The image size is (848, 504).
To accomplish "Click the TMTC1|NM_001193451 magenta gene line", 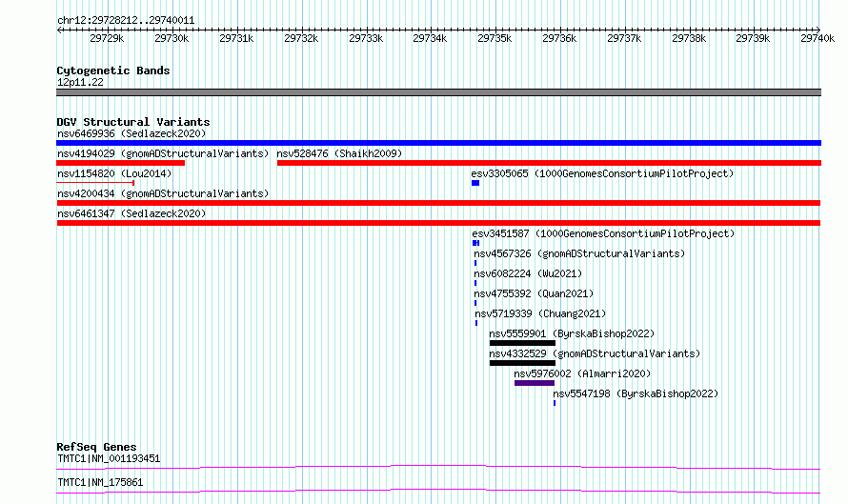I will [x=438, y=467].
